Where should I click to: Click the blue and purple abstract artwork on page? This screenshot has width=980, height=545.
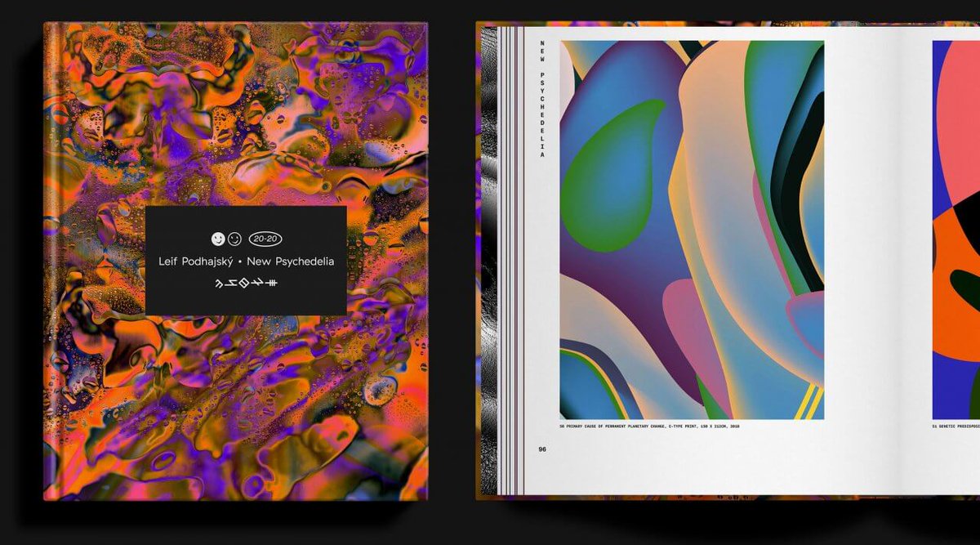(x=691, y=230)
